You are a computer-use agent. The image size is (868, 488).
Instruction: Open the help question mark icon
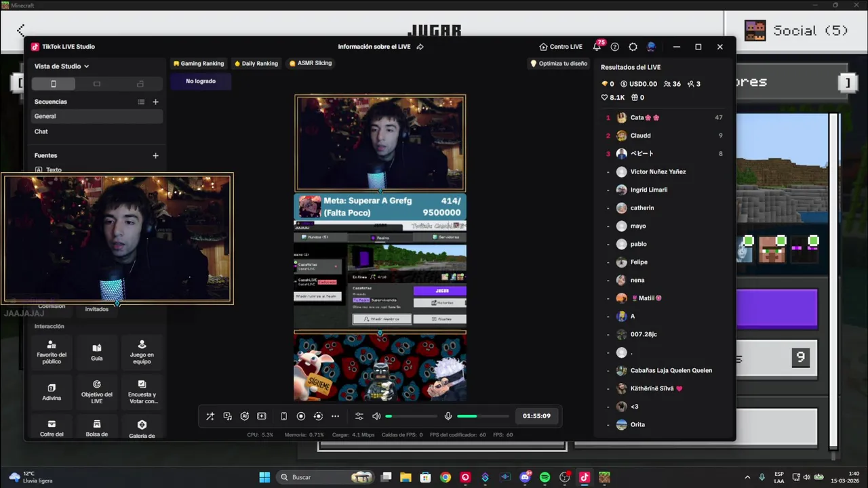[615, 47]
